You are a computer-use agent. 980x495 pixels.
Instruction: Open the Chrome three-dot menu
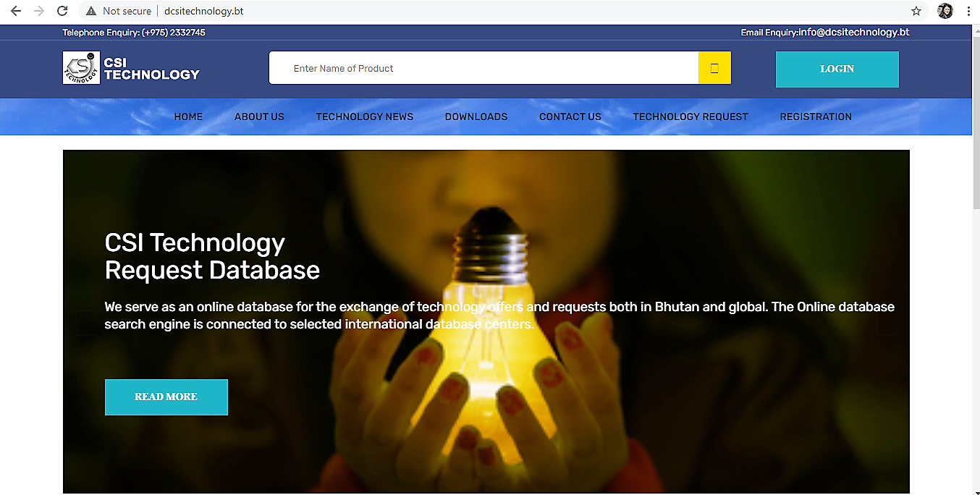click(968, 11)
